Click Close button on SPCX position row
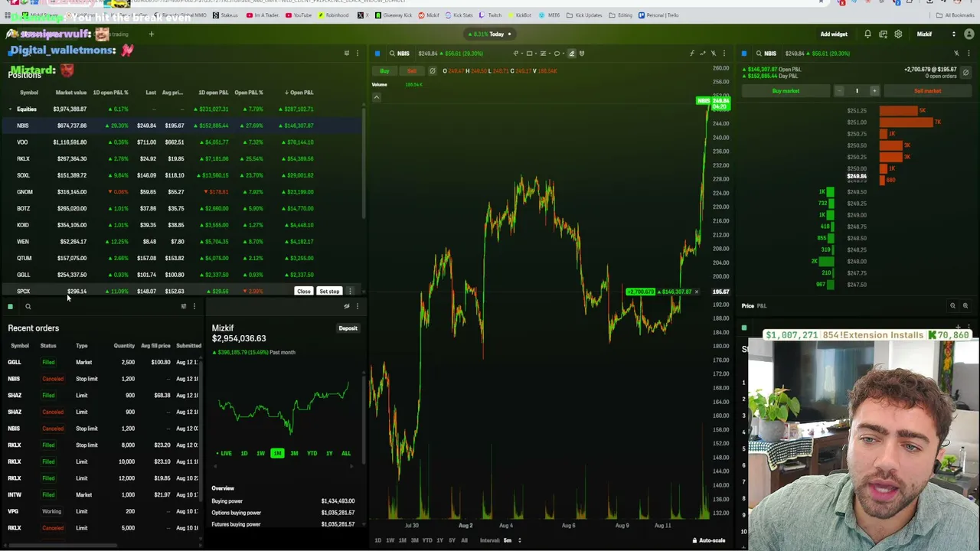 click(304, 292)
